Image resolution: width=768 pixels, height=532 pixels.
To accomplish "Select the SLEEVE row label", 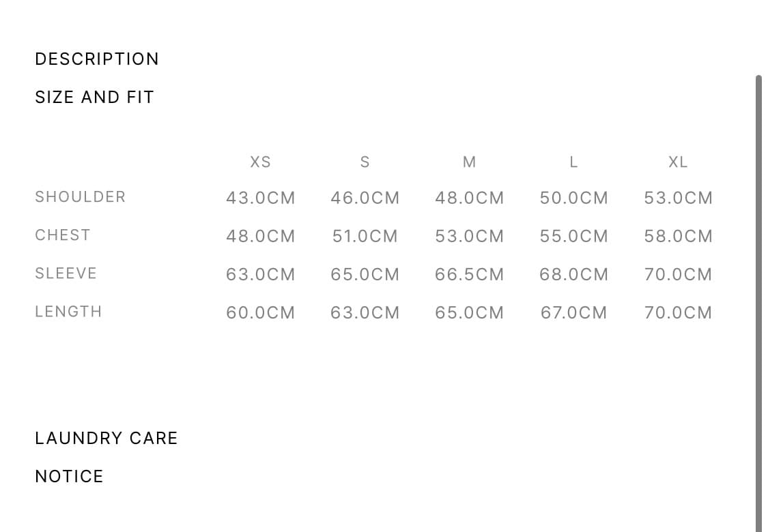I will 66,274.
